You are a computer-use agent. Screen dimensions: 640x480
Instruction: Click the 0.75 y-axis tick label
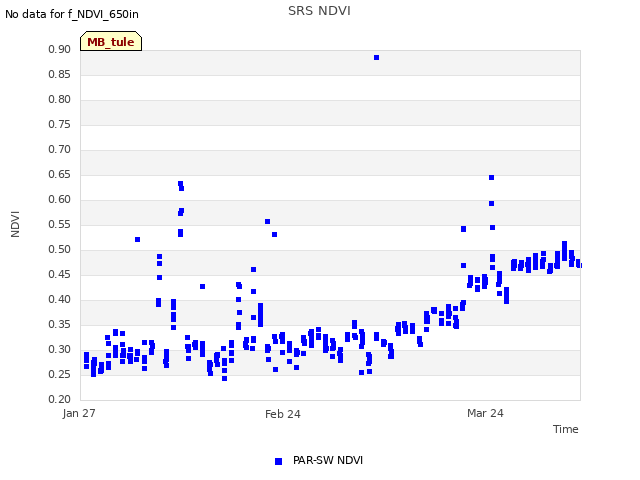pyautogui.click(x=60, y=124)
